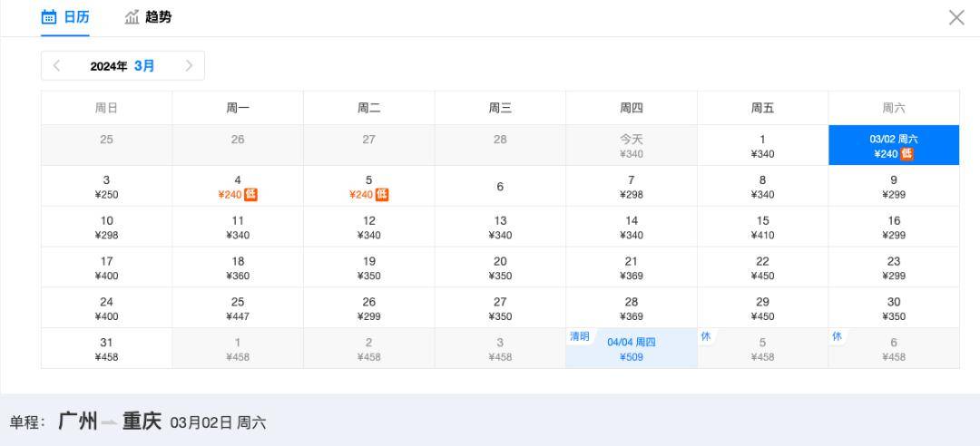Select April 2 at ¥458
This screenshot has width=980, height=446.
[368, 349]
